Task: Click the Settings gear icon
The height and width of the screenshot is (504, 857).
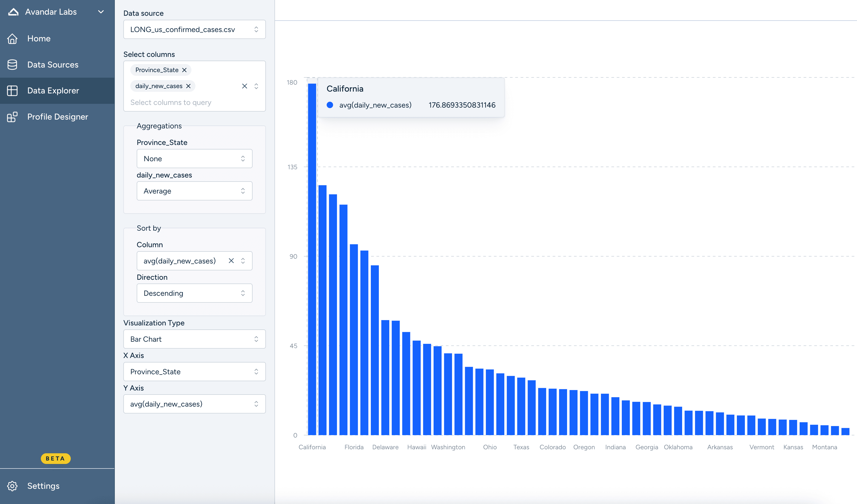Action: pos(12,486)
